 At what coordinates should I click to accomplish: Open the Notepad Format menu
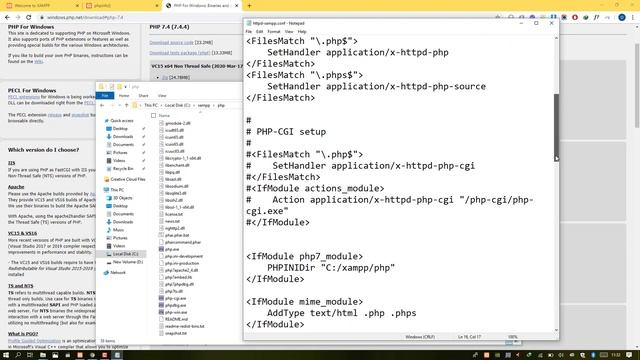(x=274, y=31)
